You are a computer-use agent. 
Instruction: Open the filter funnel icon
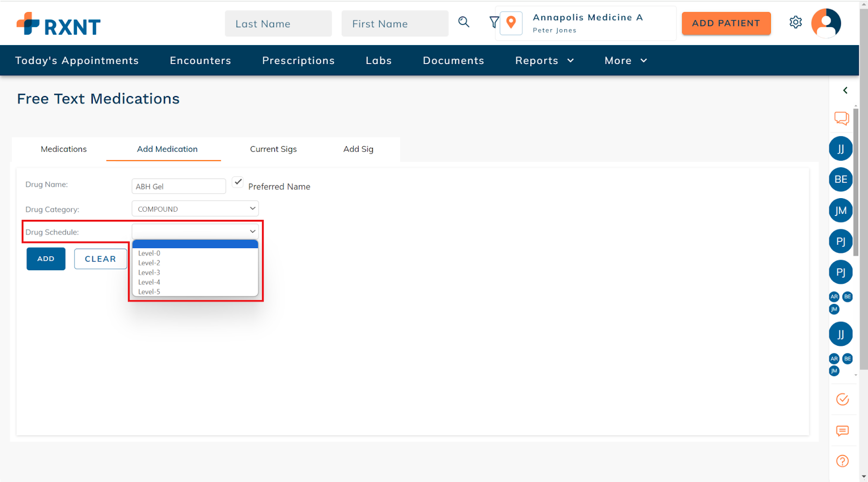click(494, 22)
